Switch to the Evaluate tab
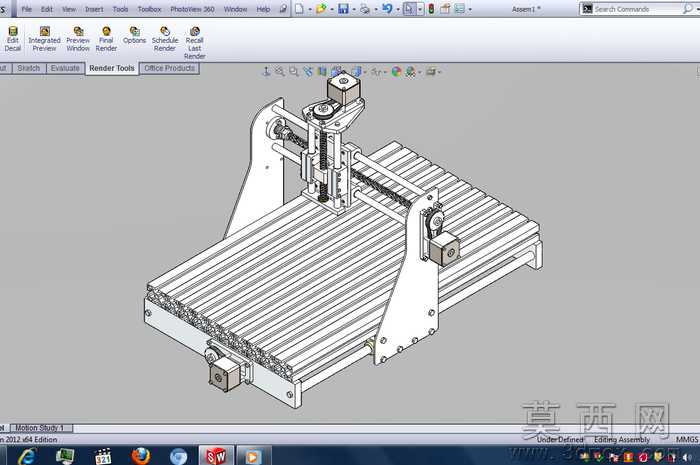The image size is (700, 465). (65, 68)
